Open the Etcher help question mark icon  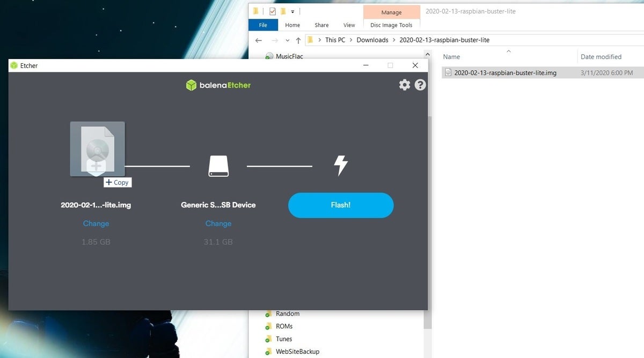420,85
